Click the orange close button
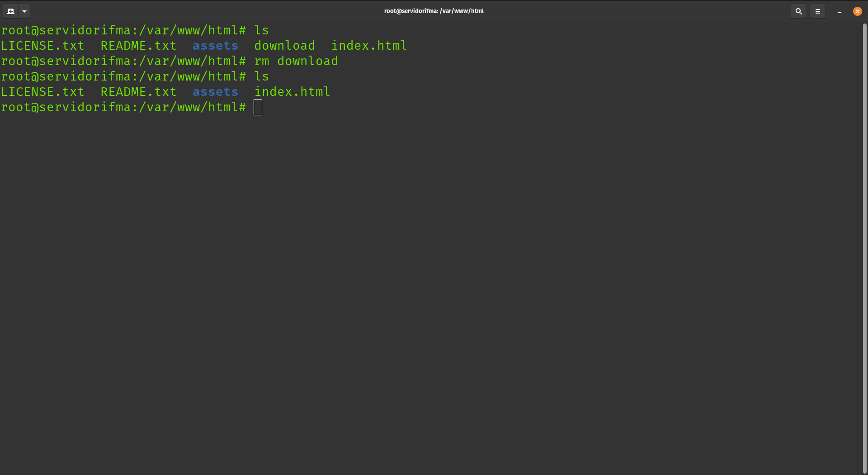The width and height of the screenshot is (868, 475). point(857,11)
